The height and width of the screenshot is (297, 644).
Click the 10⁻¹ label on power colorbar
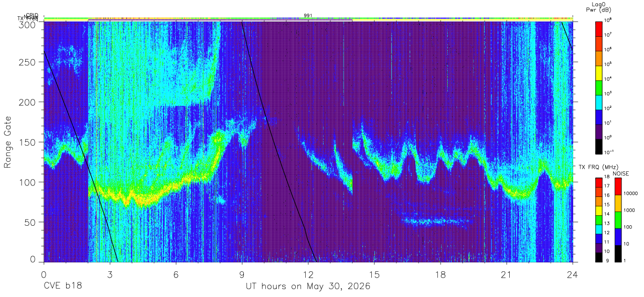pos(609,151)
